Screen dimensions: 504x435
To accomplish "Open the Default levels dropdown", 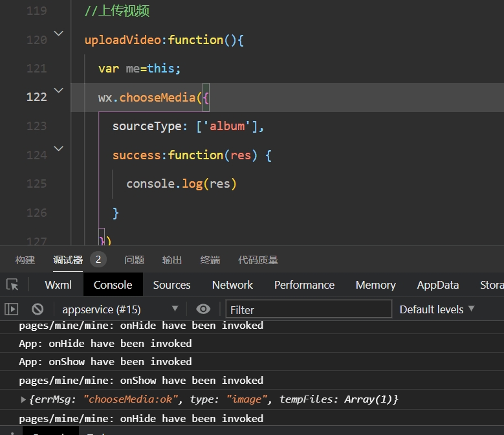I will [437, 309].
